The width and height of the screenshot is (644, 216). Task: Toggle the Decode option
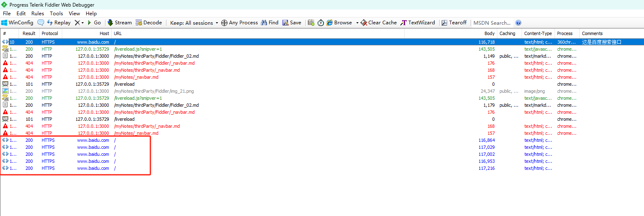(x=149, y=23)
